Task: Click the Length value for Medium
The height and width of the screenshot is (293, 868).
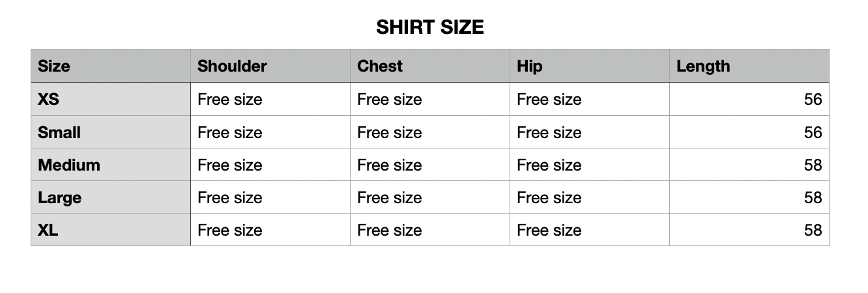Action: coord(813,165)
